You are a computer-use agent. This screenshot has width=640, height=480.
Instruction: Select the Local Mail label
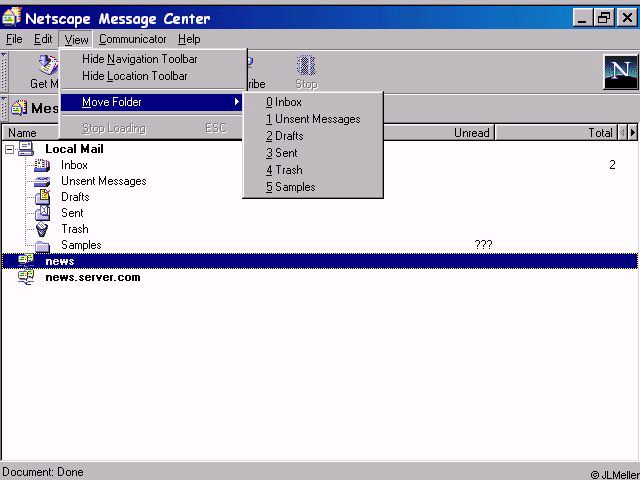[x=74, y=149]
